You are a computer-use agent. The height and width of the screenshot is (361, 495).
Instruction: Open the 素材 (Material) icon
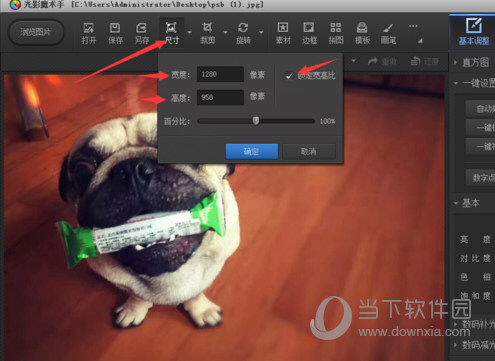pyautogui.click(x=283, y=33)
